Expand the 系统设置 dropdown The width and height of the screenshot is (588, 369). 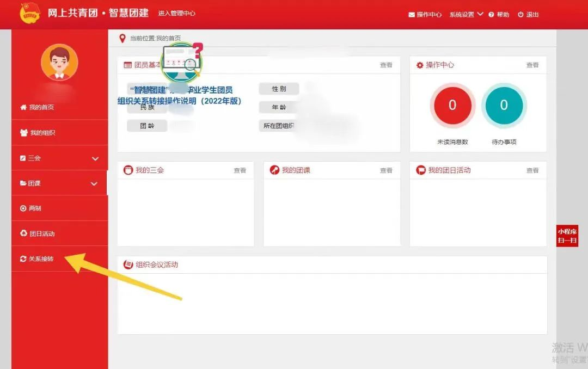coord(466,15)
